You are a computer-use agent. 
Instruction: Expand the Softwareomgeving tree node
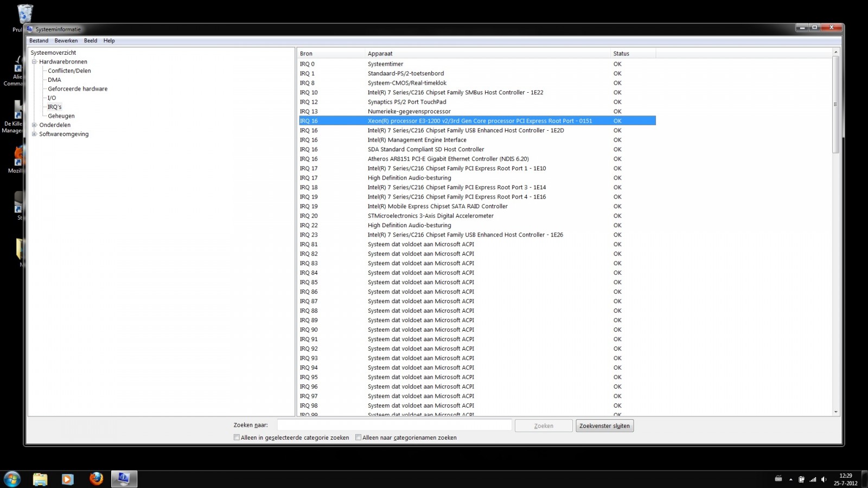coord(34,134)
